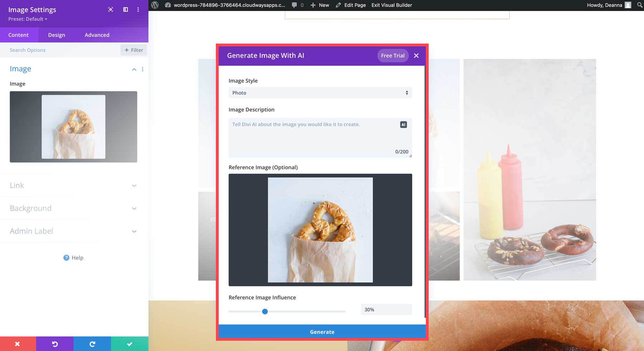Open the three-dot options menu in Image Settings
This screenshot has width=644, height=351.
click(x=138, y=10)
